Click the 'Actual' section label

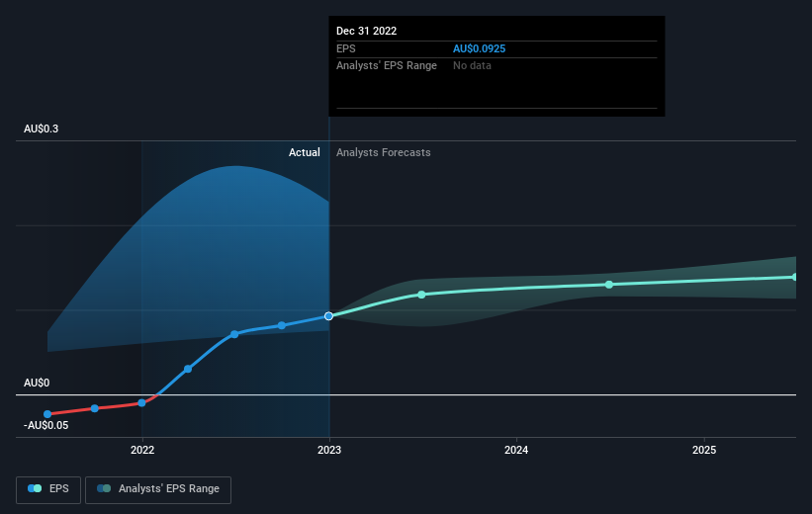click(304, 152)
